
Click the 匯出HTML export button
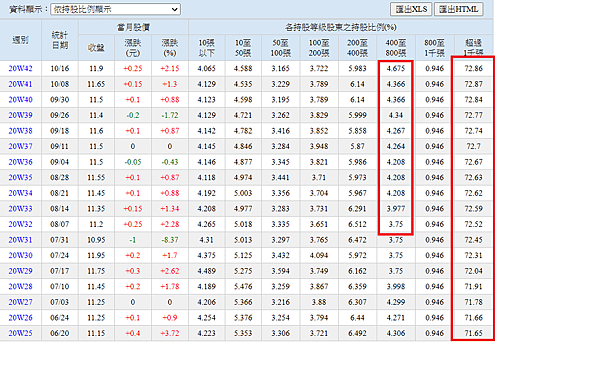coord(458,9)
